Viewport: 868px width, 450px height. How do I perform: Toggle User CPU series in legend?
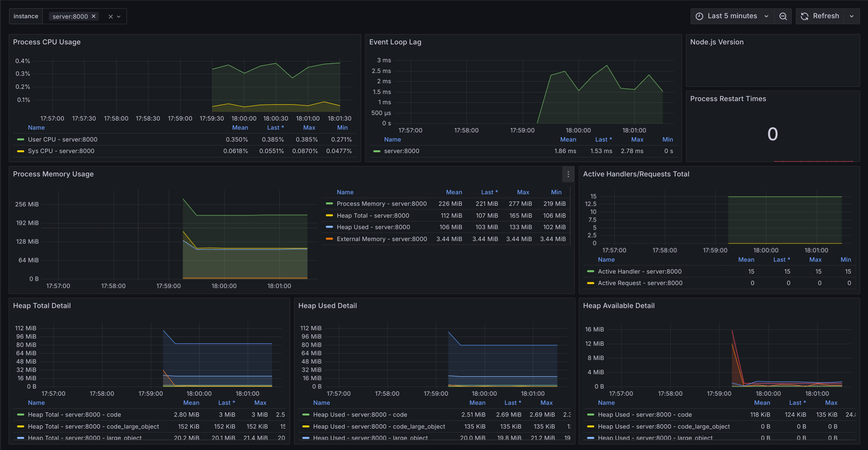click(x=62, y=140)
